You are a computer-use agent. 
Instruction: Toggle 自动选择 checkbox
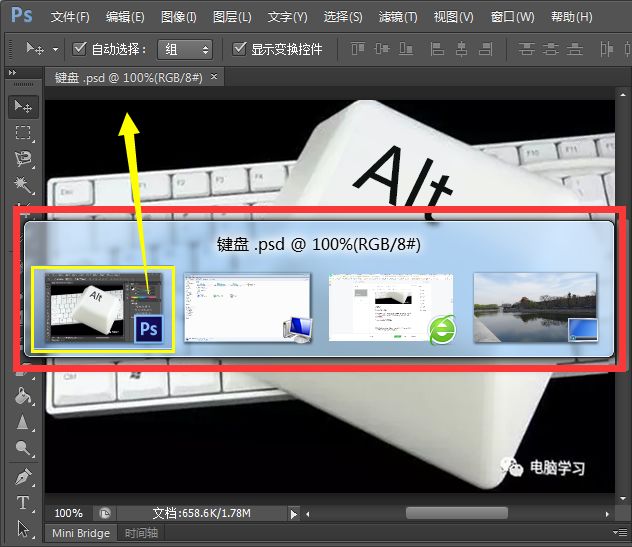(x=79, y=49)
